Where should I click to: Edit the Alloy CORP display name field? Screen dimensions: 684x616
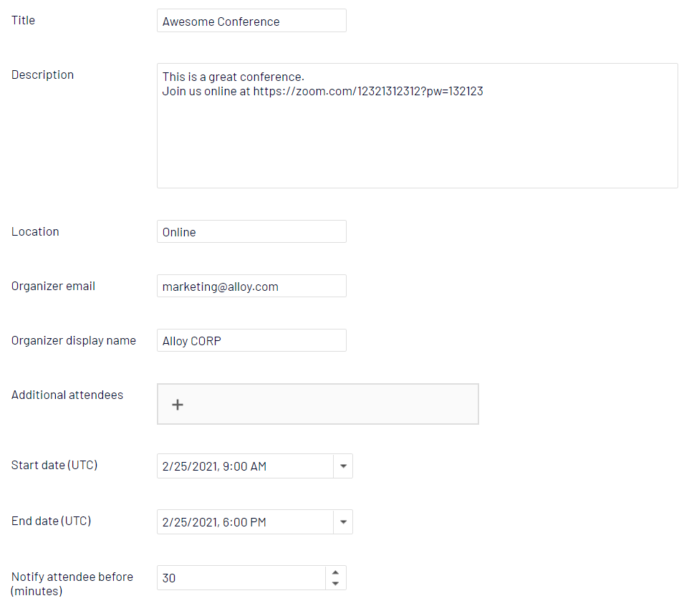pos(251,341)
